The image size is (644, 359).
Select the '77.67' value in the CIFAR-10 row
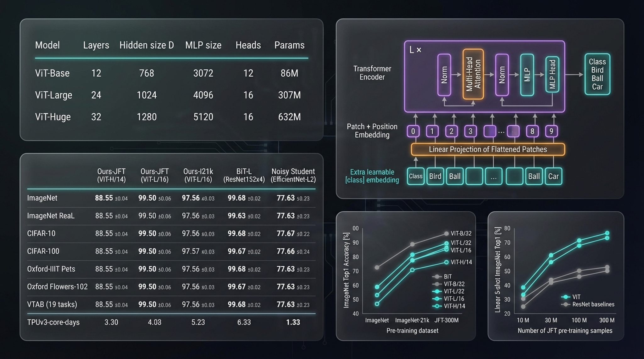(x=286, y=233)
